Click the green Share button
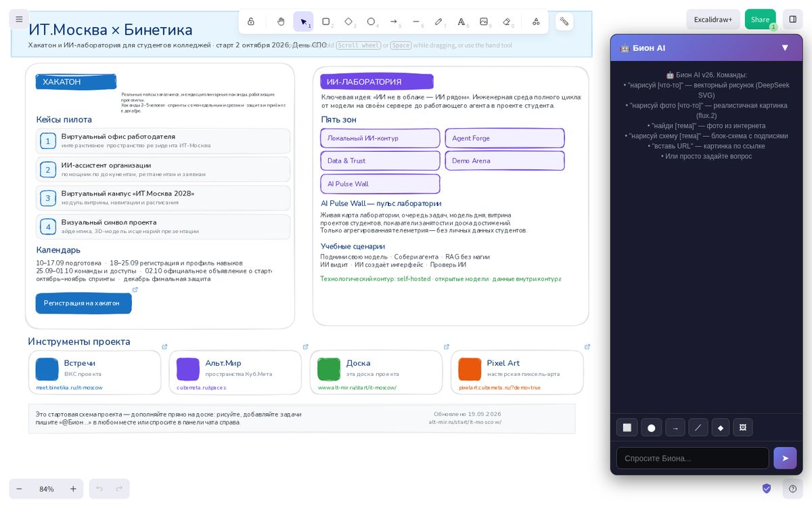The image size is (812, 508). (x=760, y=19)
